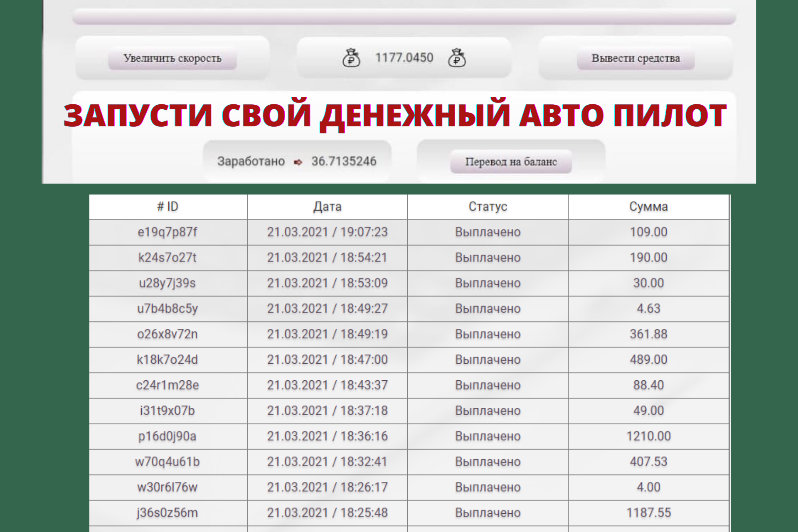
Task: Click Выплачено status for w70q4u61b
Action: point(488,462)
